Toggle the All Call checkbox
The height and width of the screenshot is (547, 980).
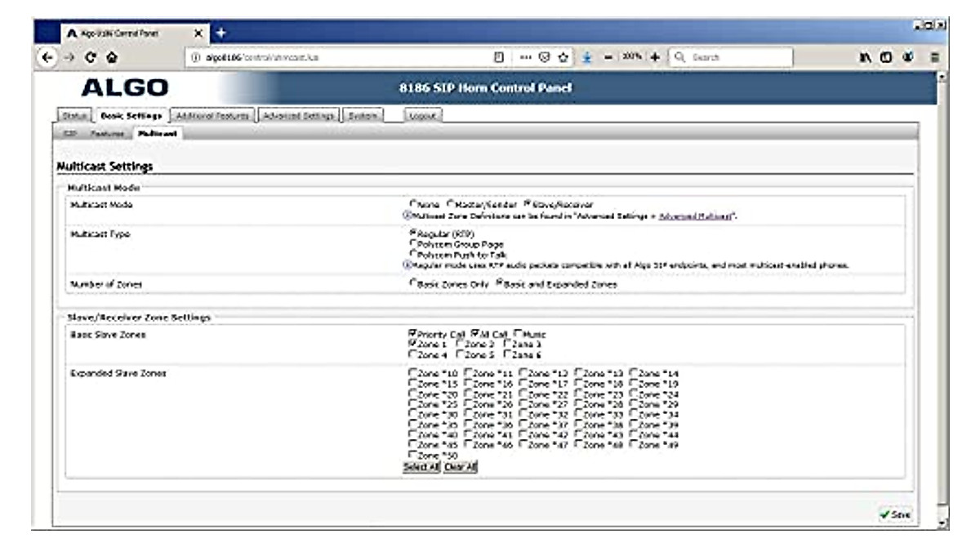(475, 335)
